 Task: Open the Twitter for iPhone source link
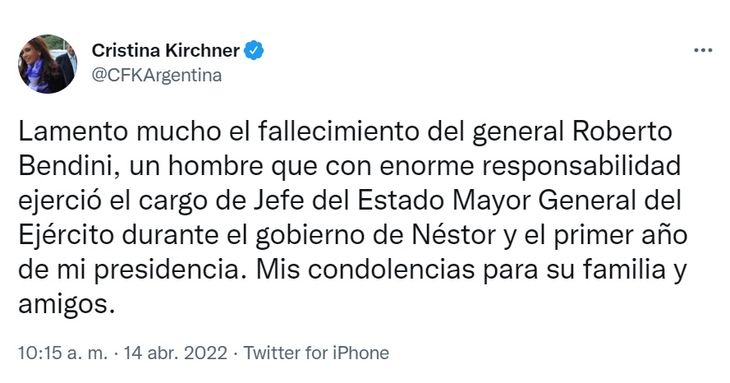pyautogui.click(x=317, y=353)
